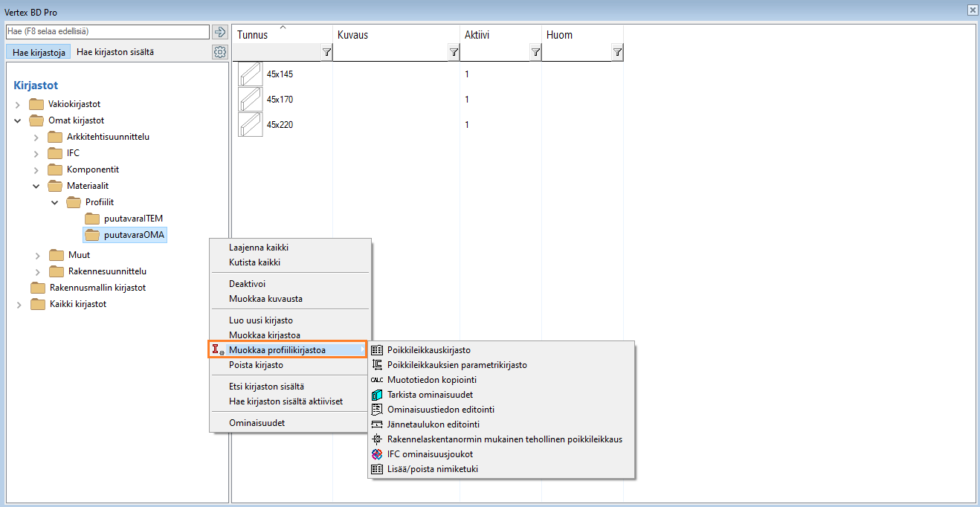Click Tarkista ominaisuudet submenu item

pos(430,395)
